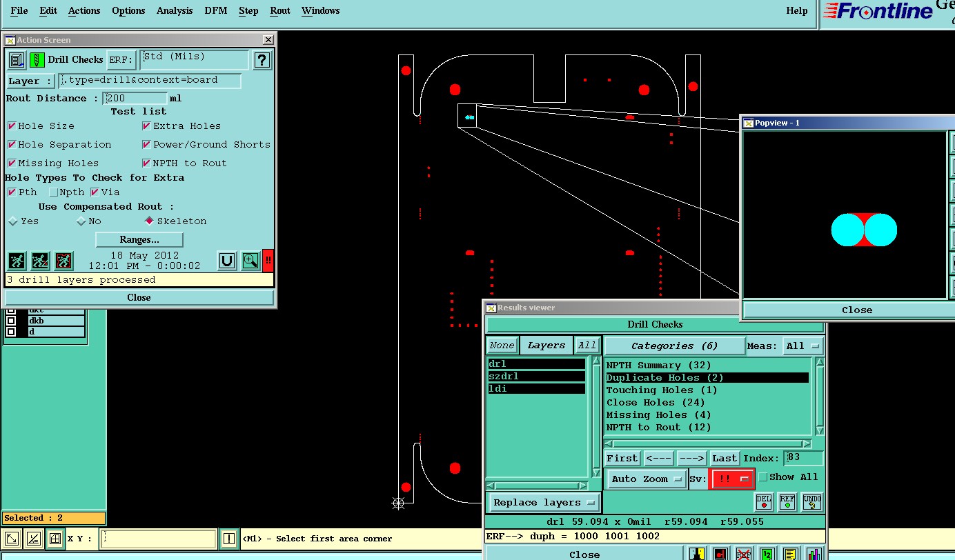Open the Meas All dropdown

[803, 346]
